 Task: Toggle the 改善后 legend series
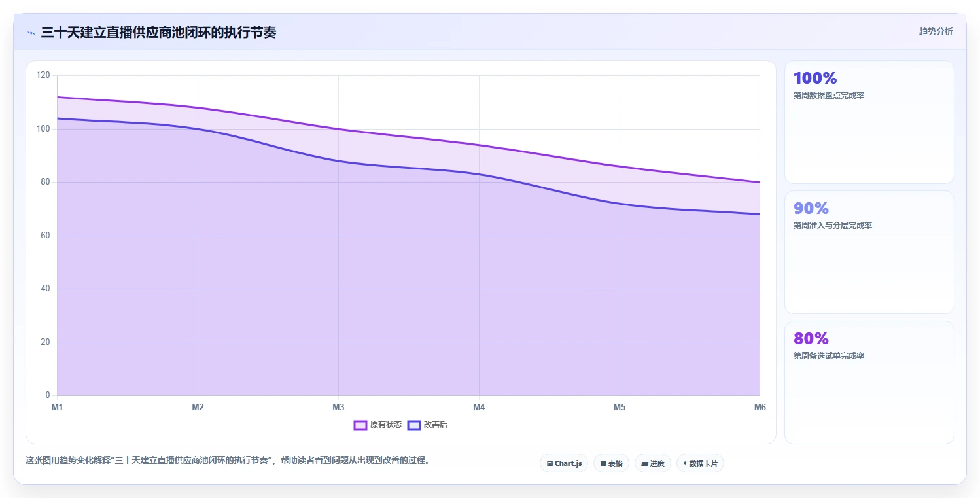click(427, 425)
